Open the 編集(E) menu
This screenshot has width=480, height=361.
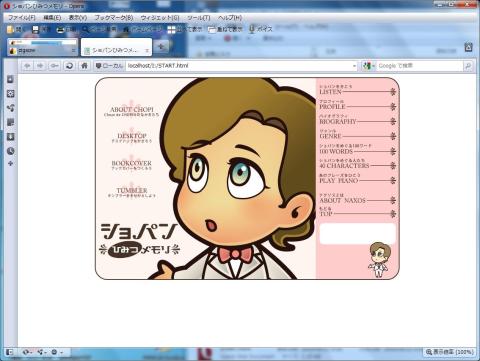coord(52,17)
